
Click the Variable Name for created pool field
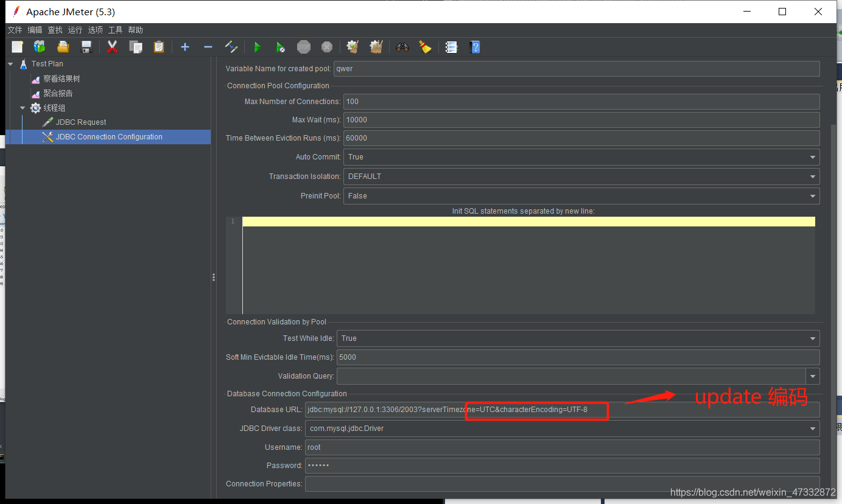pyautogui.click(x=577, y=69)
